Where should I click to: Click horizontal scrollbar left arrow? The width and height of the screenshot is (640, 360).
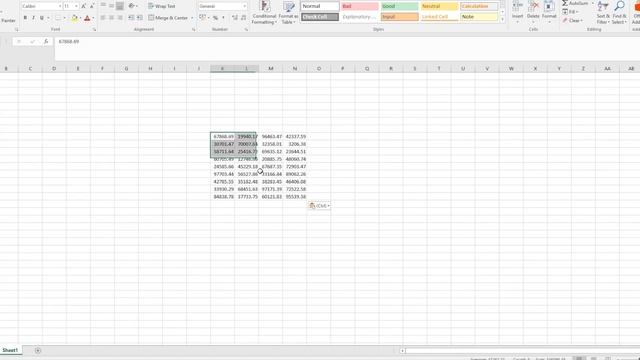[402, 351]
